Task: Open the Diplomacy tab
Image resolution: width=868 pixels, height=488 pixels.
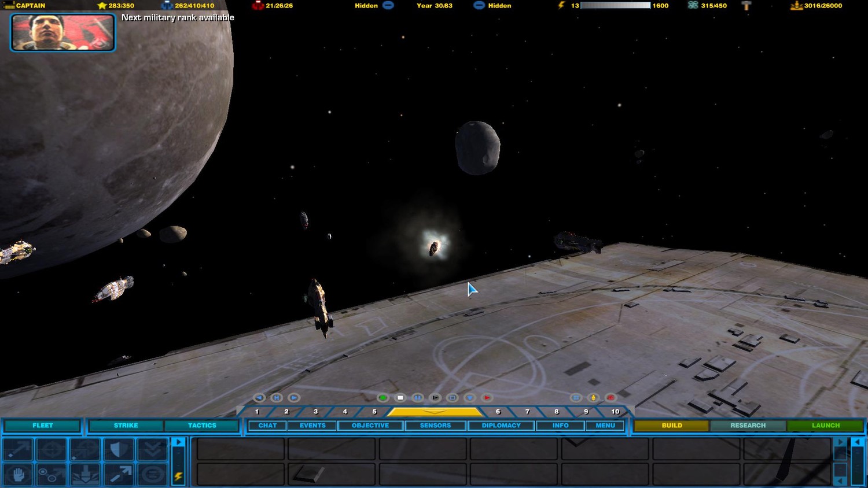Action: 501,426
